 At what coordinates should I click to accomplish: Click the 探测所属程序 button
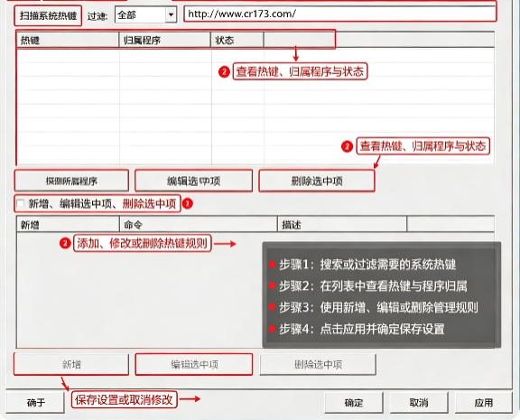tap(71, 181)
